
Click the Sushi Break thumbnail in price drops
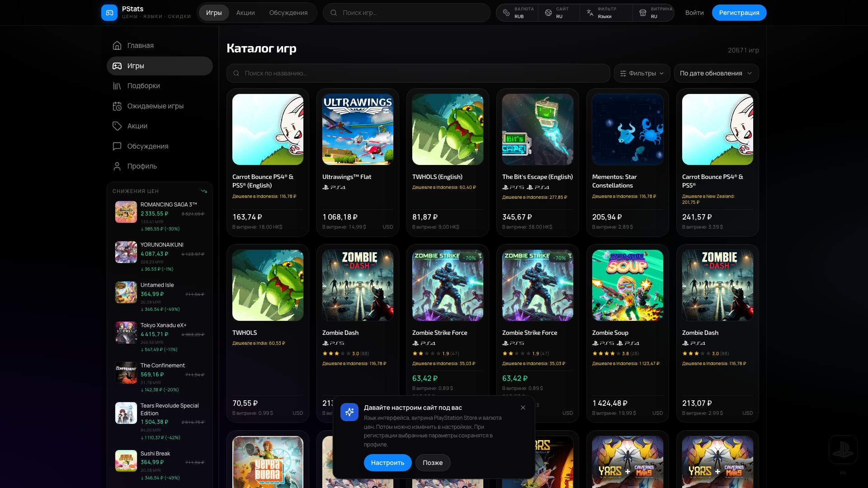click(126, 461)
